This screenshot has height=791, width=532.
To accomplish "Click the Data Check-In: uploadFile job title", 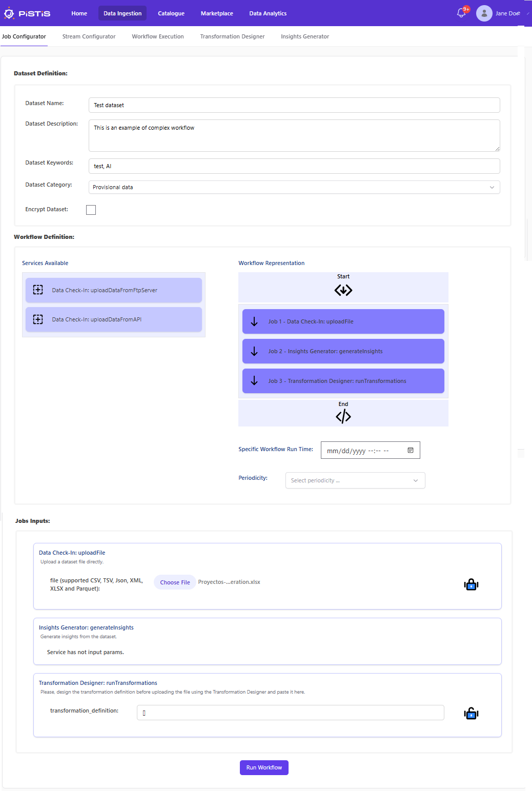I will (x=72, y=553).
